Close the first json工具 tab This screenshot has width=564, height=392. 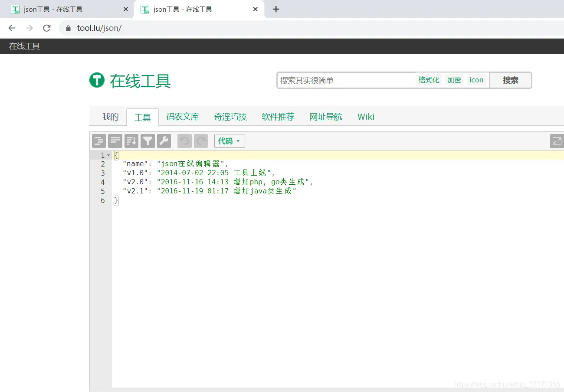126,9
